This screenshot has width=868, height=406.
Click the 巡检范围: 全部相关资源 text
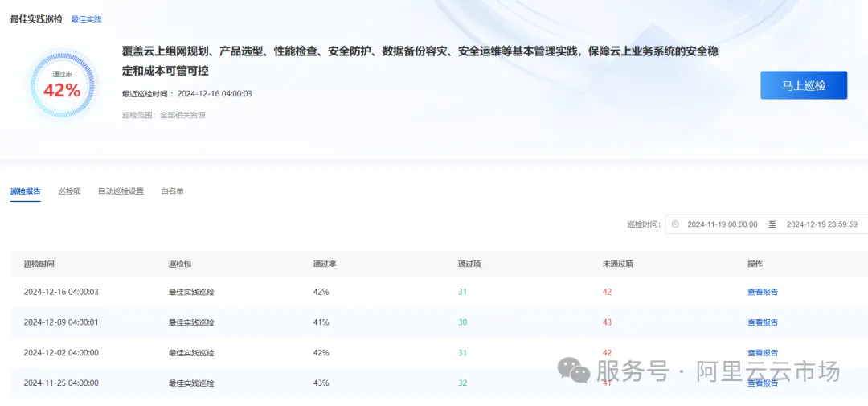[164, 115]
